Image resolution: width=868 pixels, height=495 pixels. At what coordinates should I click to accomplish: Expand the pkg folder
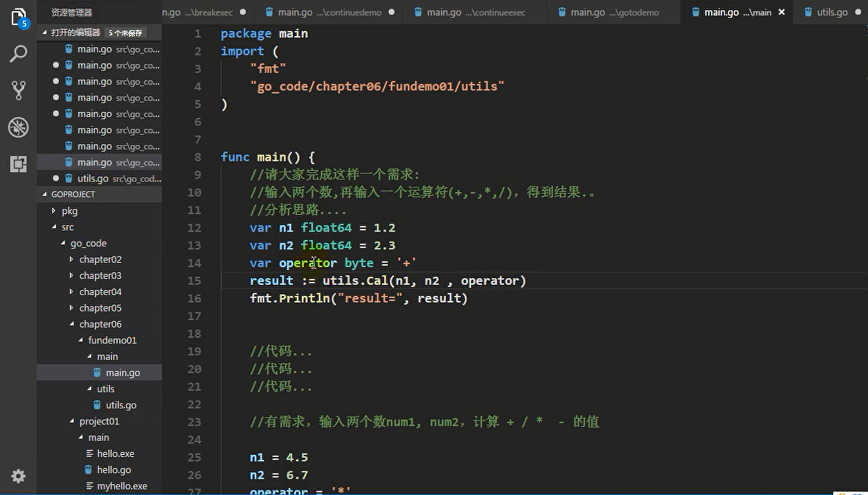pyautogui.click(x=54, y=211)
